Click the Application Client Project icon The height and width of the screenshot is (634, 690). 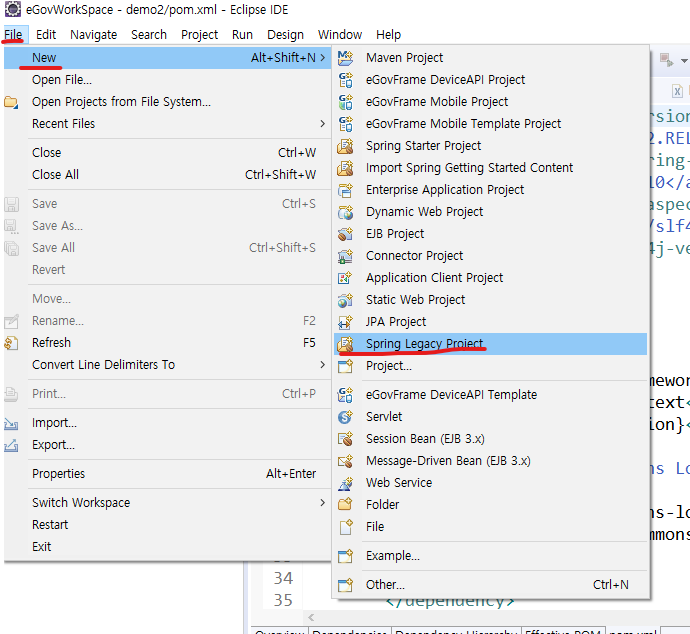(345, 278)
